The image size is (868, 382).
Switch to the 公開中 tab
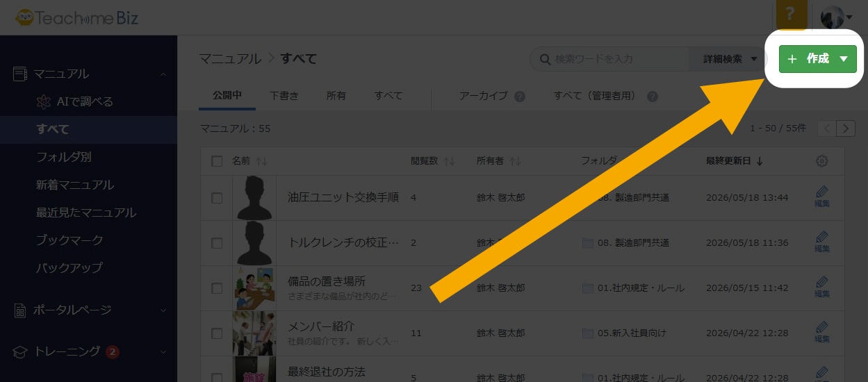click(x=227, y=95)
